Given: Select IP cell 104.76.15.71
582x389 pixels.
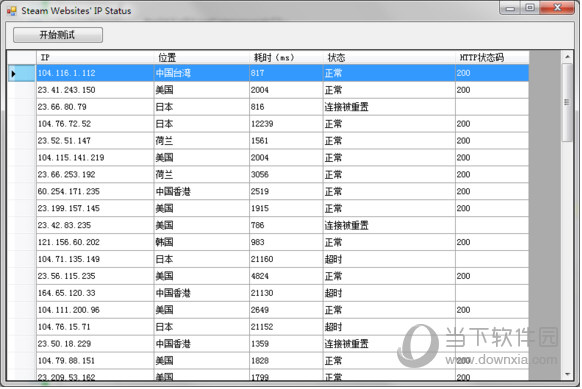Looking at the screenshot, I should [95, 327].
